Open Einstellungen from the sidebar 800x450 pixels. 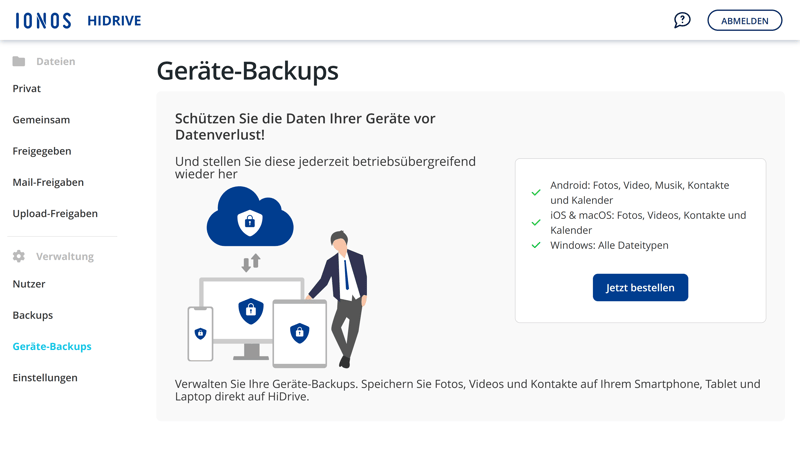(45, 378)
